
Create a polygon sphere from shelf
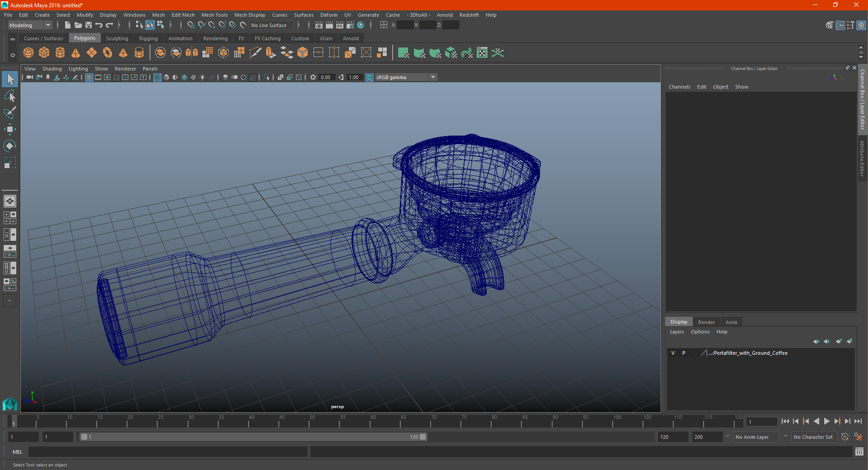point(28,53)
